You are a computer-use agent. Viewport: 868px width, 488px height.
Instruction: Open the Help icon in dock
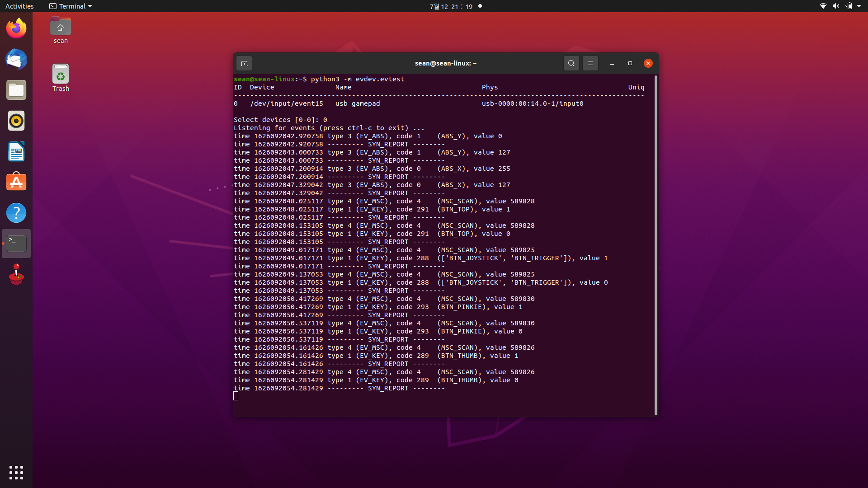click(x=16, y=213)
